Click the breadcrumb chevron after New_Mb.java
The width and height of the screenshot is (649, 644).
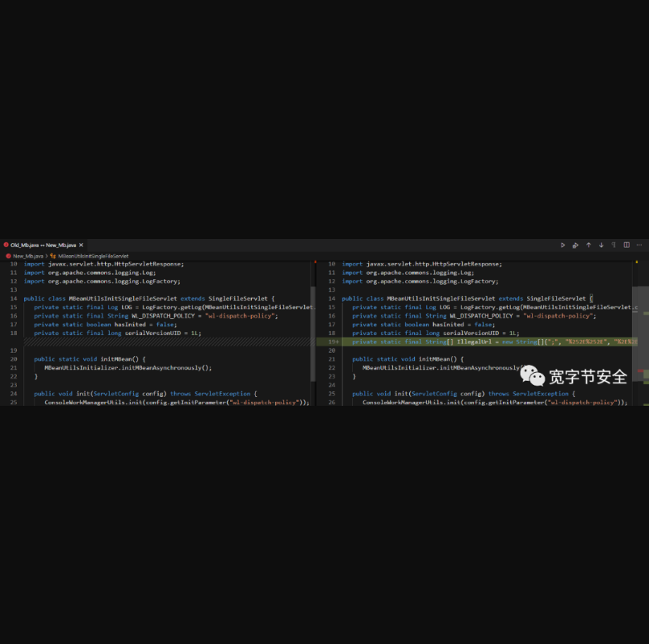47,256
